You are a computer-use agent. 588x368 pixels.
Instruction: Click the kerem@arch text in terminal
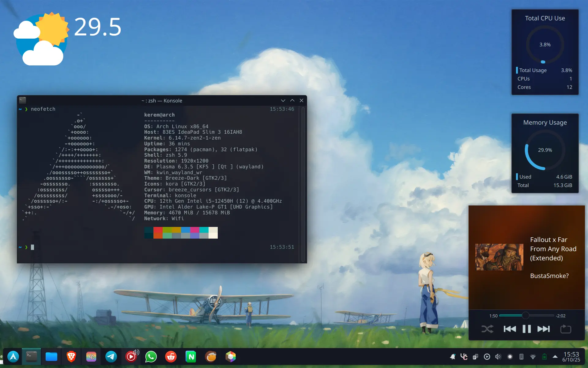pyautogui.click(x=160, y=115)
